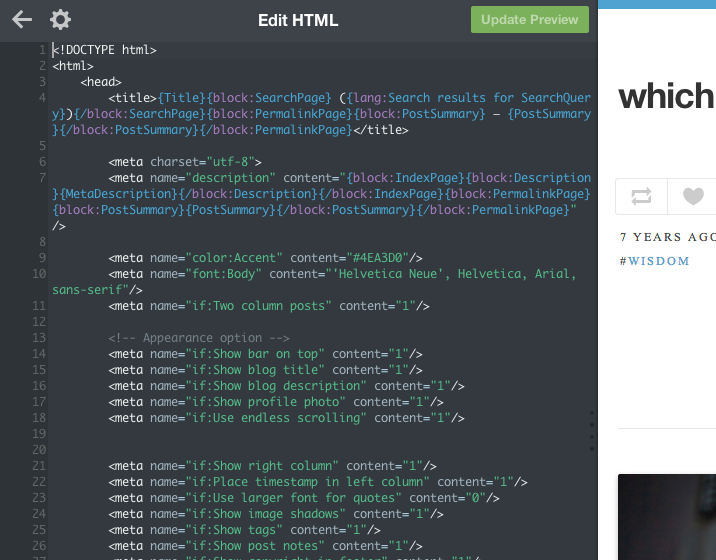
Task: Click the "if:Show bar on top" line
Action: pyautogui.click(x=265, y=354)
